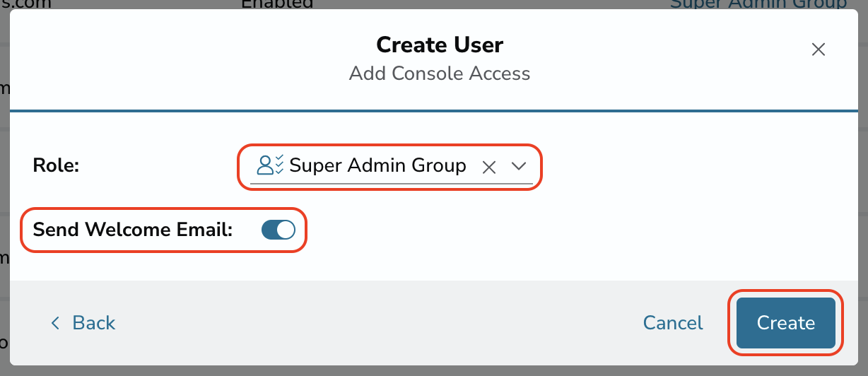The image size is (868, 376).
Task: Expand the Role dropdown chevron
Action: 519,166
